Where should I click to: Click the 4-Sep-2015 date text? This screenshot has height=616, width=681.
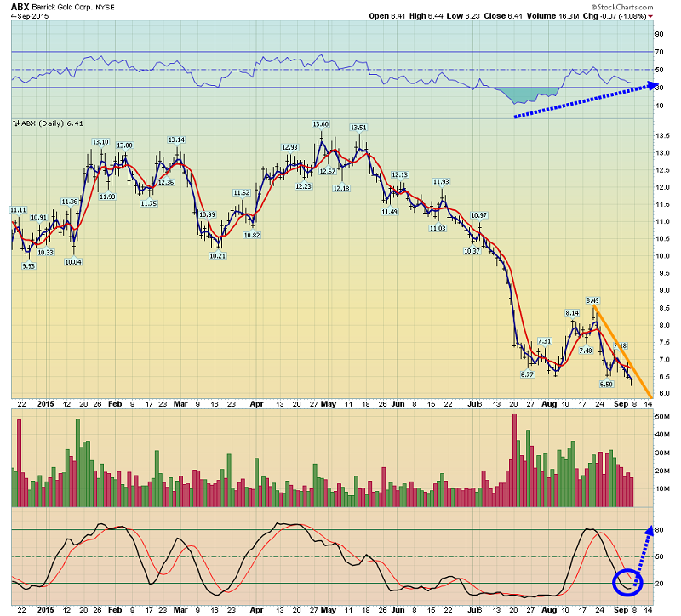click(30, 16)
